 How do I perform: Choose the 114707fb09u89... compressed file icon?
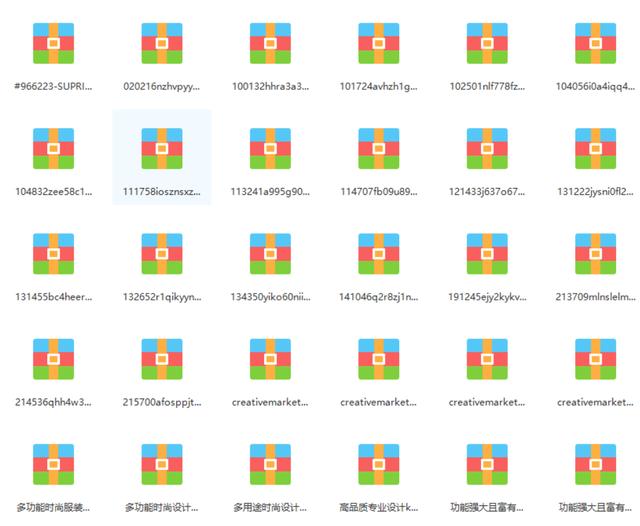point(379,149)
